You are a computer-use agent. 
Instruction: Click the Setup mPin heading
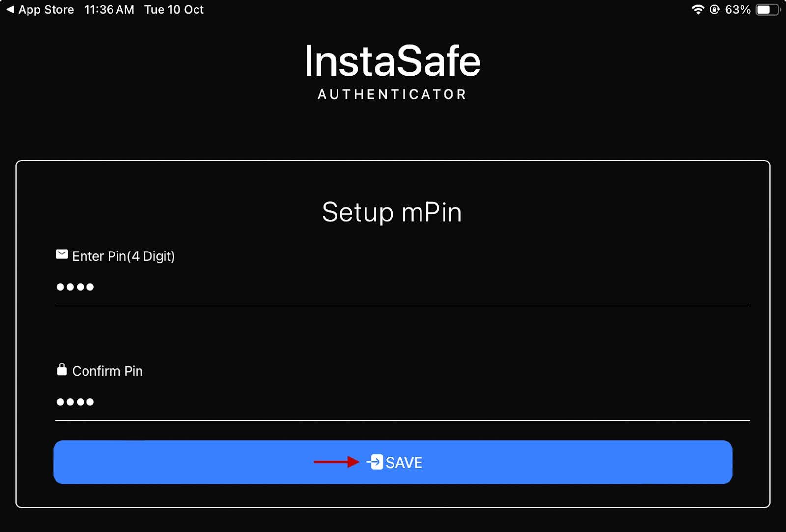click(x=392, y=212)
